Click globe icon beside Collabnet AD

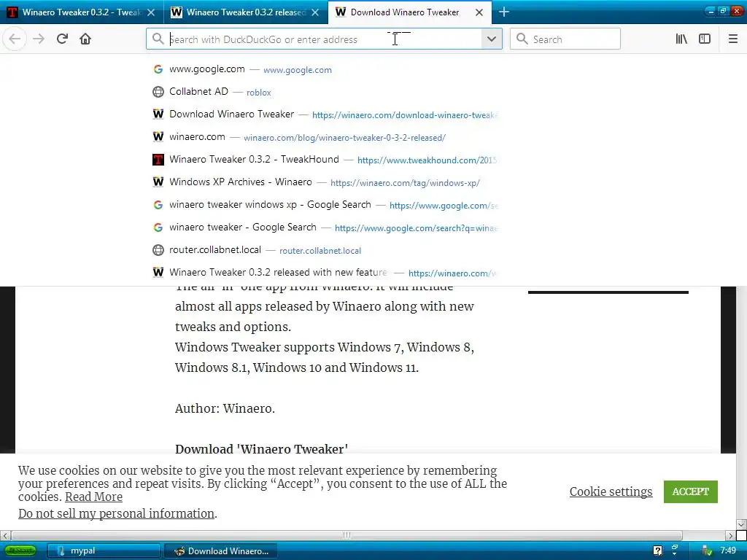coord(158,92)
